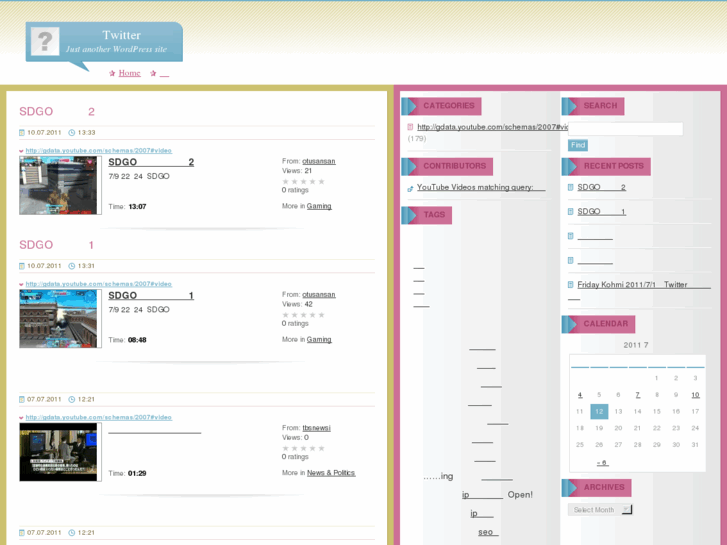Click the contributor gender icon
The image size is (727, 545).
coord(410,188)
